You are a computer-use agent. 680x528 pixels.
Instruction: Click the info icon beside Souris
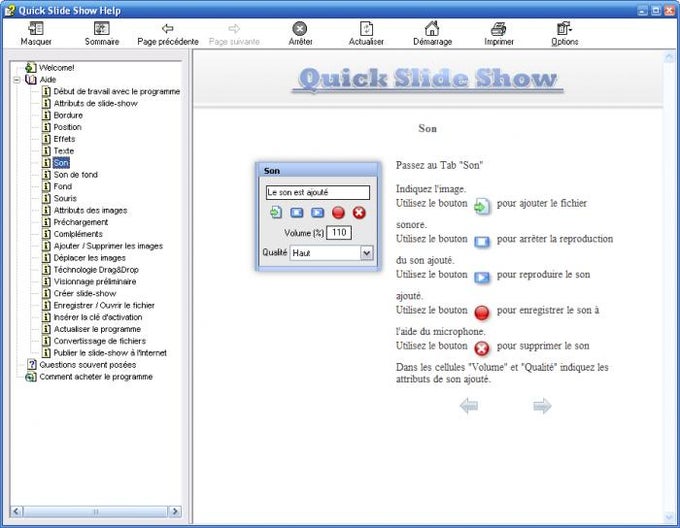pyautogui.click(x=46, y=198)
